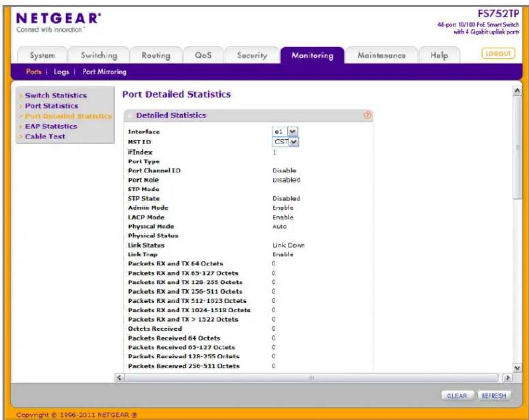Open the Routing tab
The width and height of the screenshot is (529, 420).
tap(156, 55)
